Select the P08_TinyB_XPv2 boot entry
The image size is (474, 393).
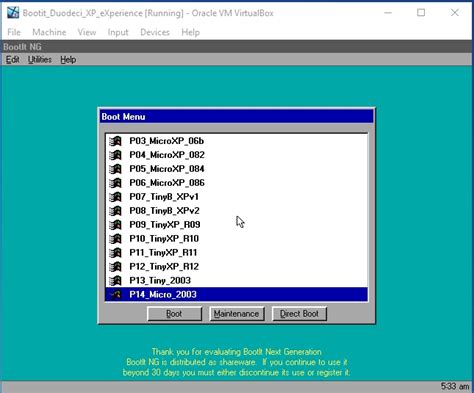click(x=237, y=211)
